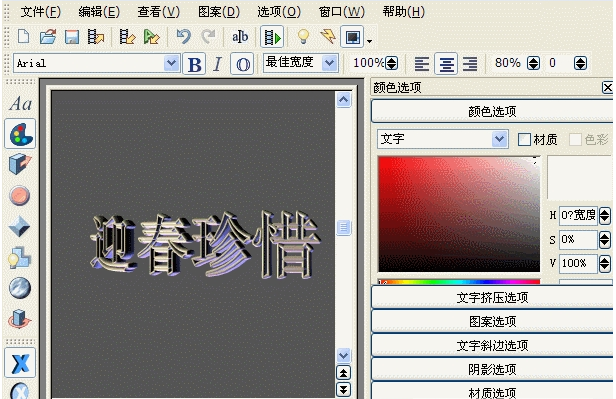Toggle italic text formatting
Screen dimensions: 616x399
218,64
